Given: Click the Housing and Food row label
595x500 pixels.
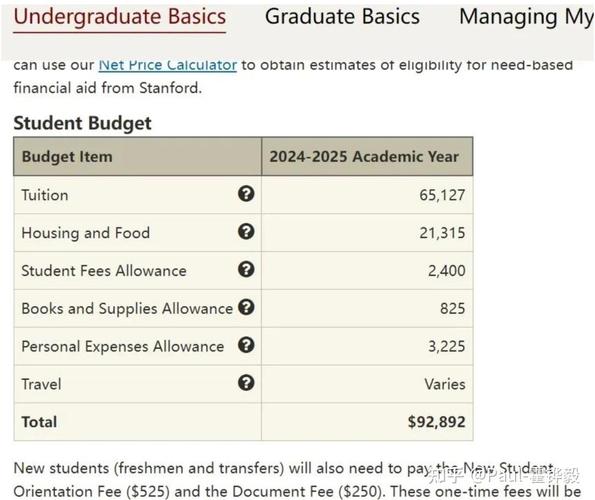Looking at the screenshot, I should [x=86, y=233].
